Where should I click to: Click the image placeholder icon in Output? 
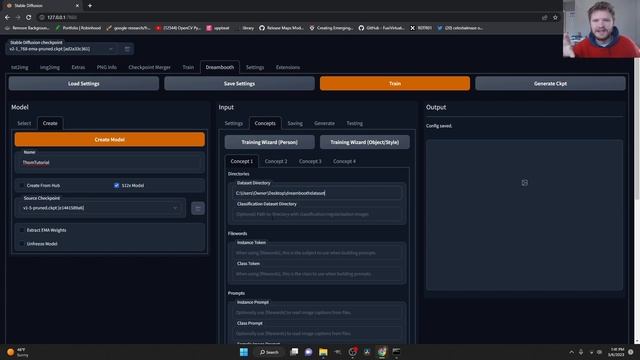(524, 183)
